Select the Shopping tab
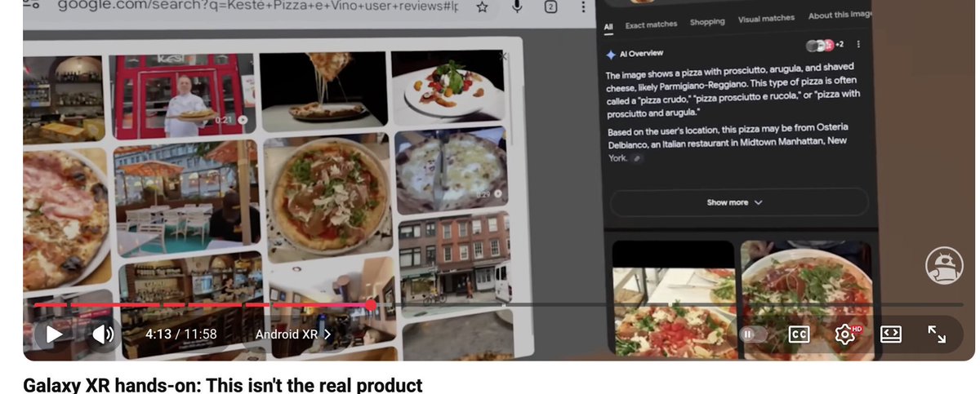The image size is (980, 394). 707,22
